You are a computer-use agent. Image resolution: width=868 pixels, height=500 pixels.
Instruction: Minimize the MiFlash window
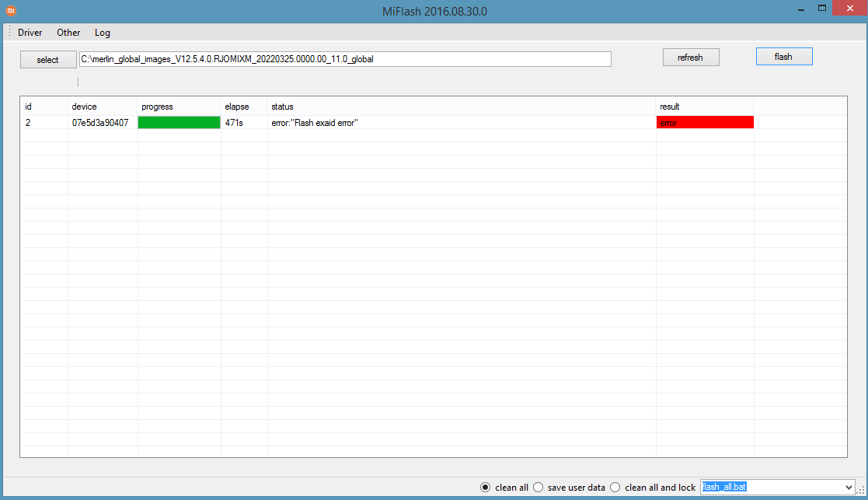[801, 9]
